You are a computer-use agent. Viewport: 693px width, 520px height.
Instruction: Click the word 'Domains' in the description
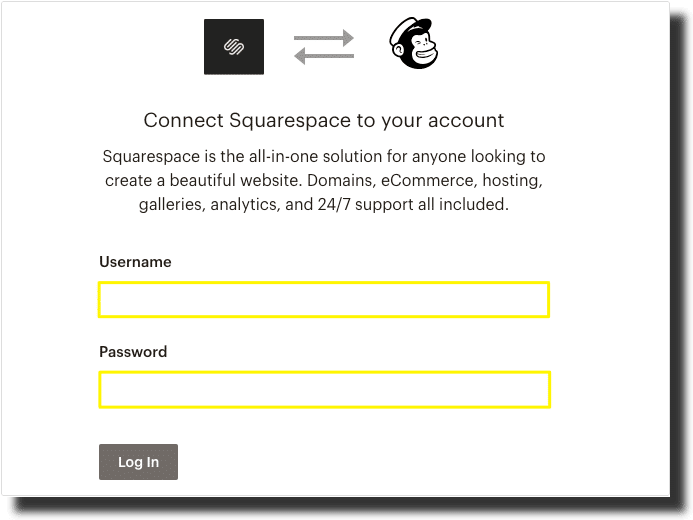(341, 181)
